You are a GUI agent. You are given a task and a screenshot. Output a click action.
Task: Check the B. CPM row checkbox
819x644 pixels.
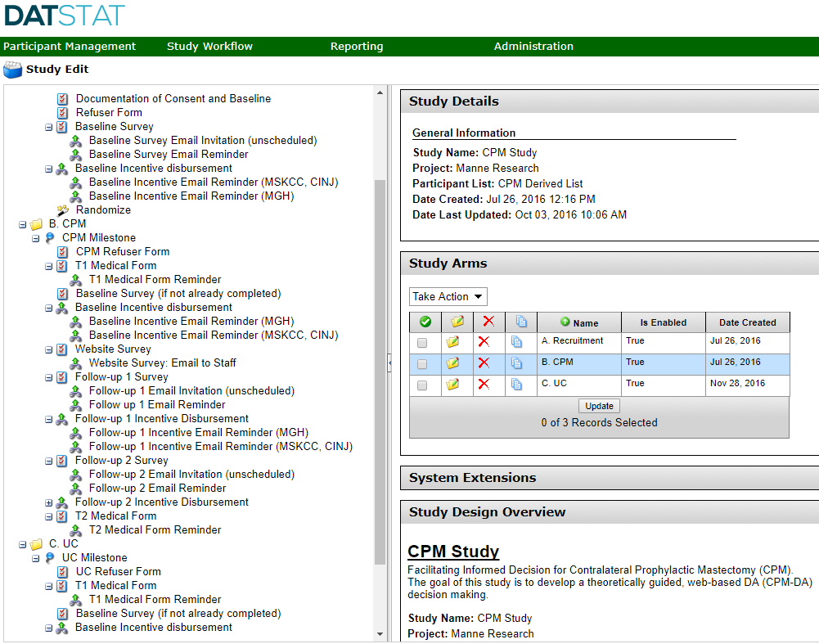click(x=422, y=364)
